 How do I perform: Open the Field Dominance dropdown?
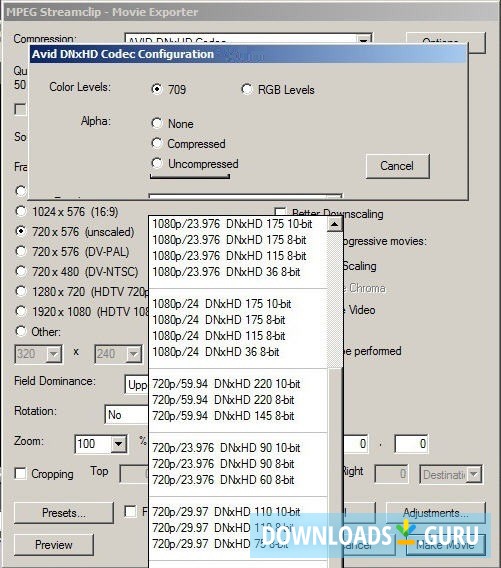[x=136, y=385]
